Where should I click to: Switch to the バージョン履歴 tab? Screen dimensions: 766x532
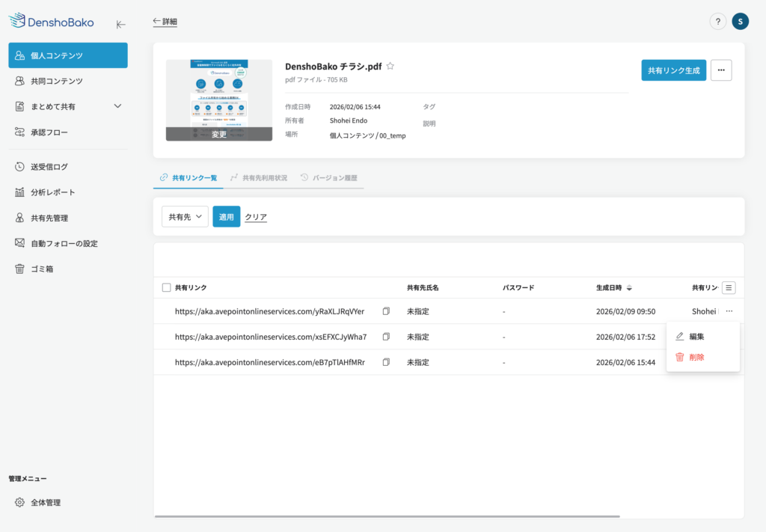click(x=329, y=178)
